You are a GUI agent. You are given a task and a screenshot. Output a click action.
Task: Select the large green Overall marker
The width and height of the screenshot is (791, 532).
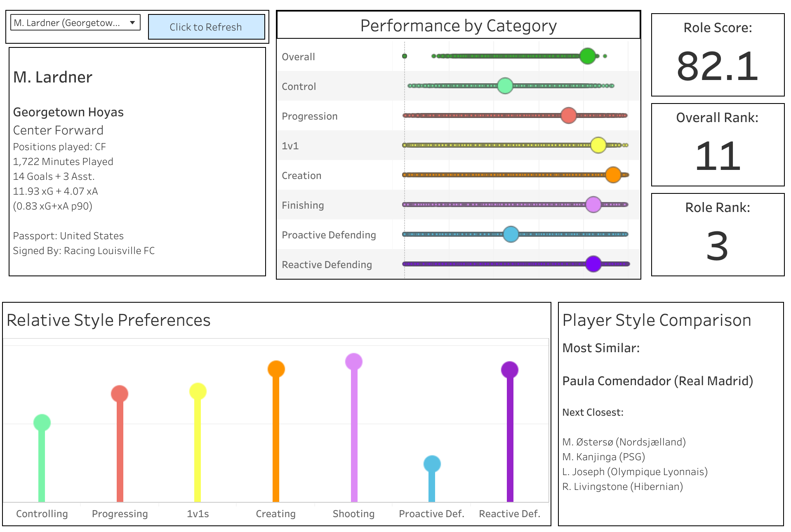tap(587, 56)
